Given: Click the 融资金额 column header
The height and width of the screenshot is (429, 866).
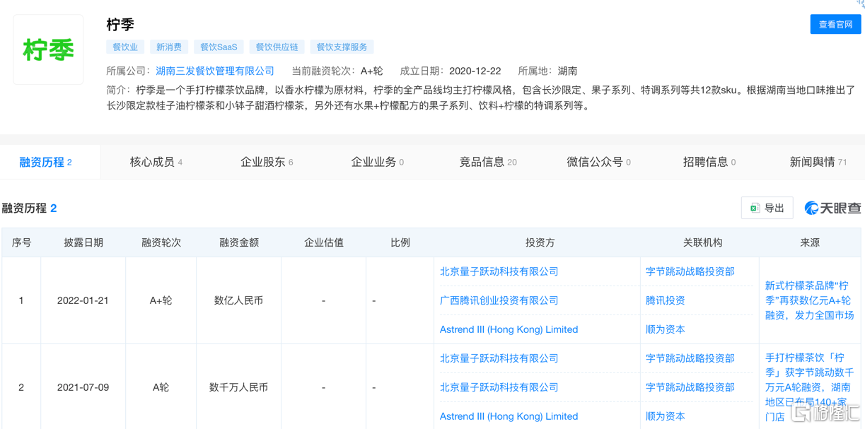Looking at the screenshot, I should pos(239,242).
